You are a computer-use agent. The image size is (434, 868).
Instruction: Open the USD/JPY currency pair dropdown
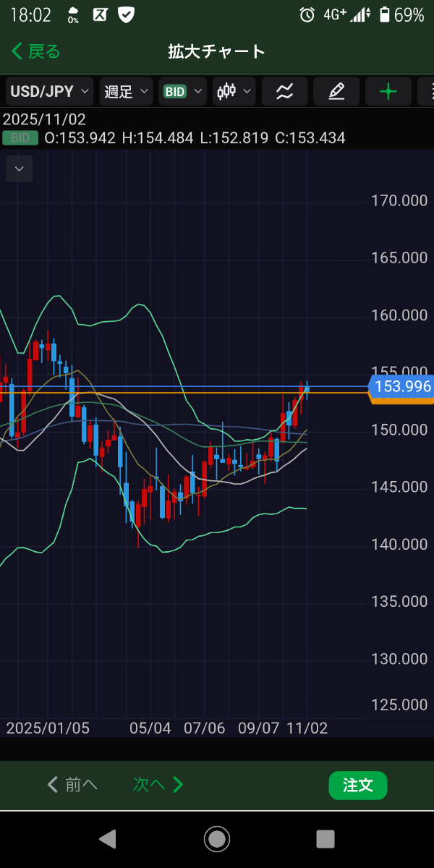point(50,91)
